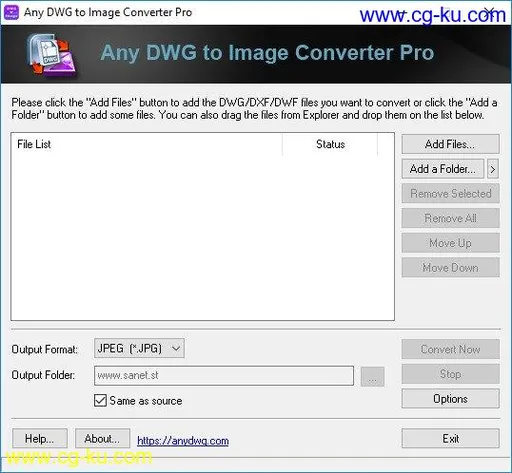
Task: Click the Move Down button
Action: tap(450, 267)
